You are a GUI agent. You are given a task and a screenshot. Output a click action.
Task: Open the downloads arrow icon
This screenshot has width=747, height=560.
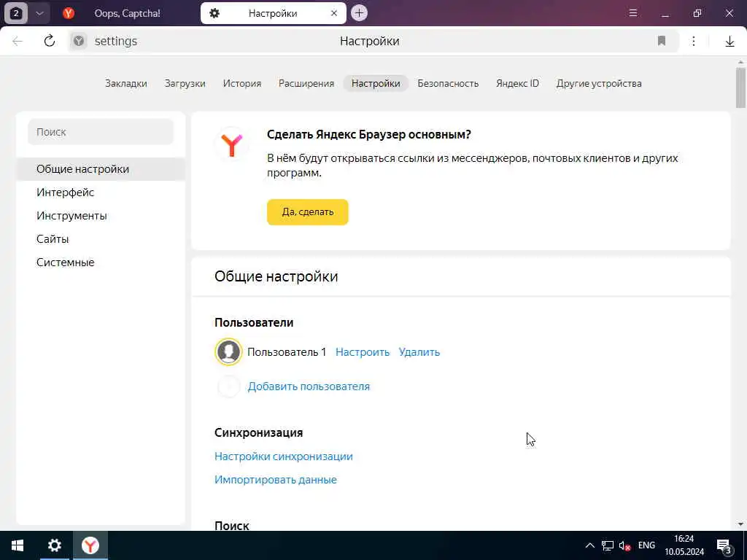729,42
